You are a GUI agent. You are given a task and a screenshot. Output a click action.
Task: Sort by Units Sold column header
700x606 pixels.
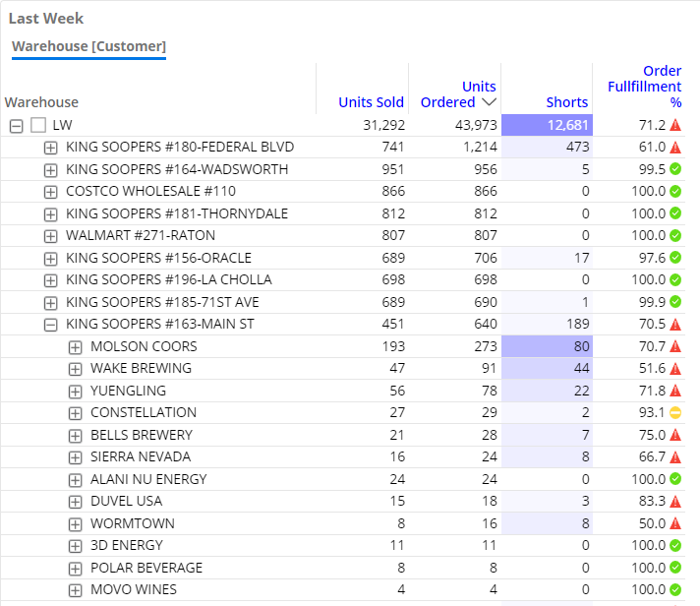(x=371, y=102)
